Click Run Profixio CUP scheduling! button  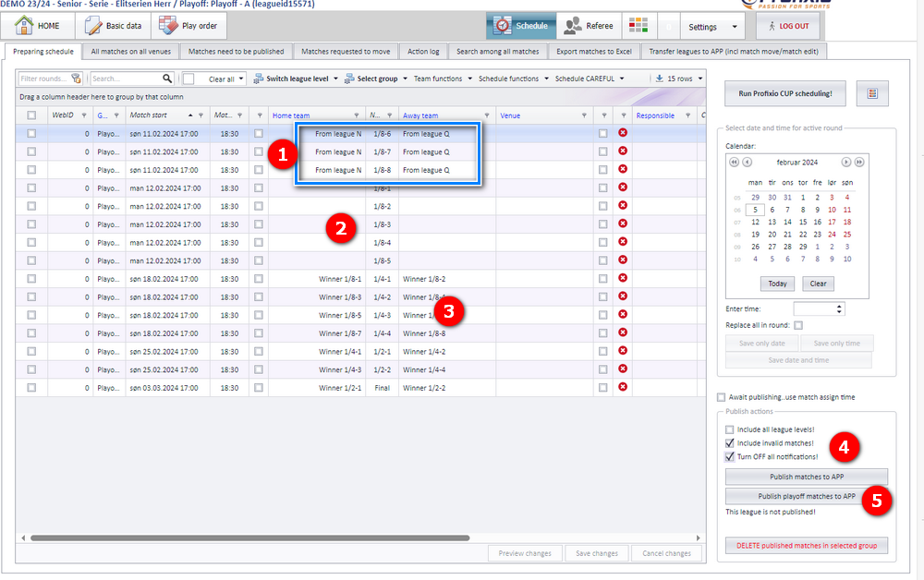[x=784, y=93]
